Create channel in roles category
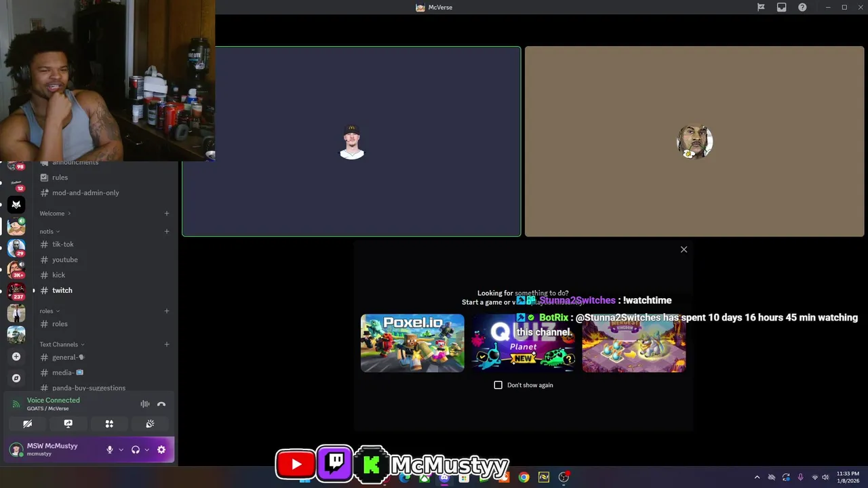Screen dimensions: 868x488 click(x=167, y=311)
